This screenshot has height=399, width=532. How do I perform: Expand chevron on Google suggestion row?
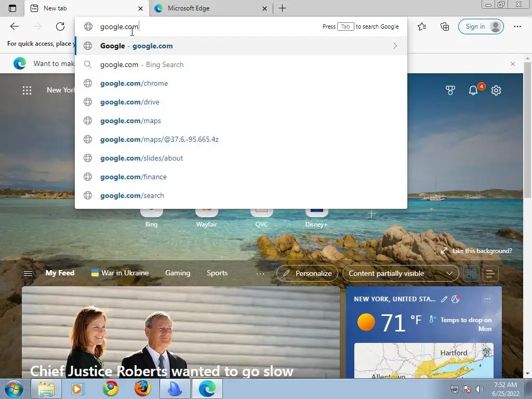click(x=395, y=46)
